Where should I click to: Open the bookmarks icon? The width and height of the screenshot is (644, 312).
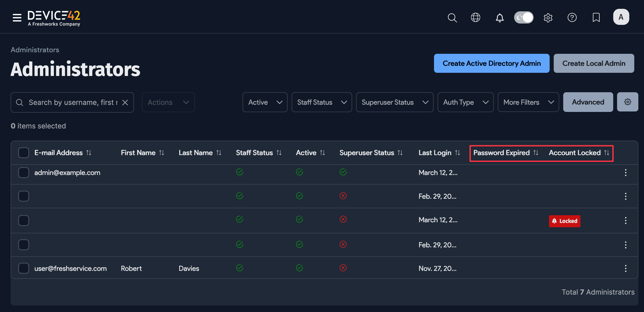point(596,17)
